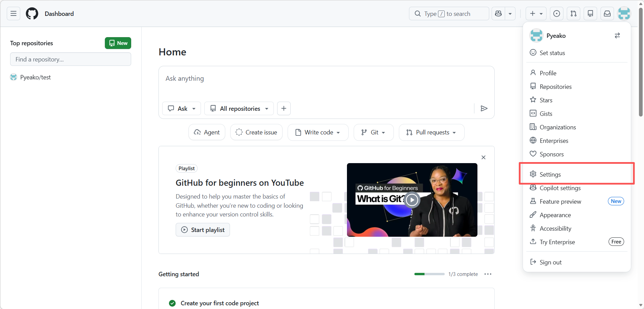Image resolution: width=644 pixels, height=309 pixels.
Task: Click the Create your first code project text
Action: click(x=219, y=303)
